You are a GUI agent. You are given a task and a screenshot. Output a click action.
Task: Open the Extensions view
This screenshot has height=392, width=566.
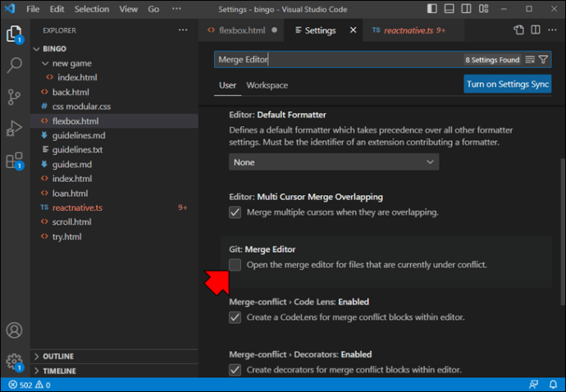pyautogui.click(x=14, y=160)
